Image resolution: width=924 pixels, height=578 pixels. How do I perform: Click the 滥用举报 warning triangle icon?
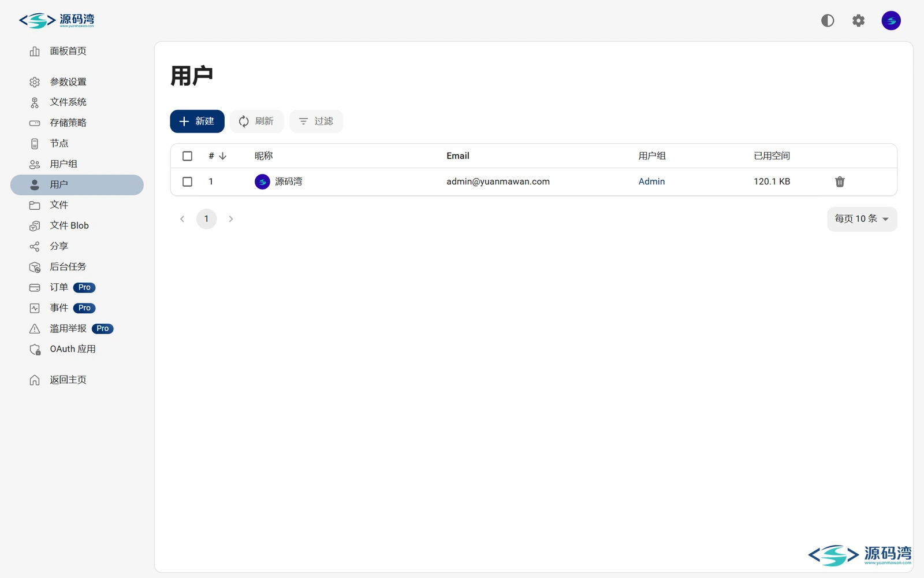coord(35,329)
